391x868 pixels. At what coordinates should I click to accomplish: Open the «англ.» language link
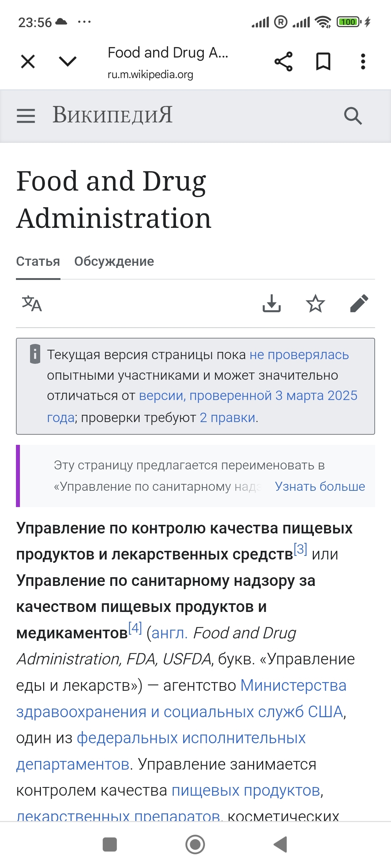pyautogui.click(x=169, y=633)
